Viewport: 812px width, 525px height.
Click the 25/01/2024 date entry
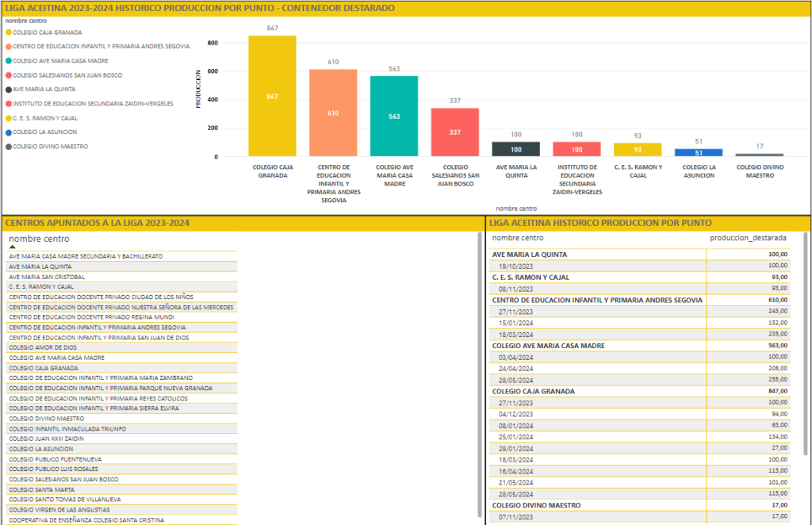[x=515, y=437]
